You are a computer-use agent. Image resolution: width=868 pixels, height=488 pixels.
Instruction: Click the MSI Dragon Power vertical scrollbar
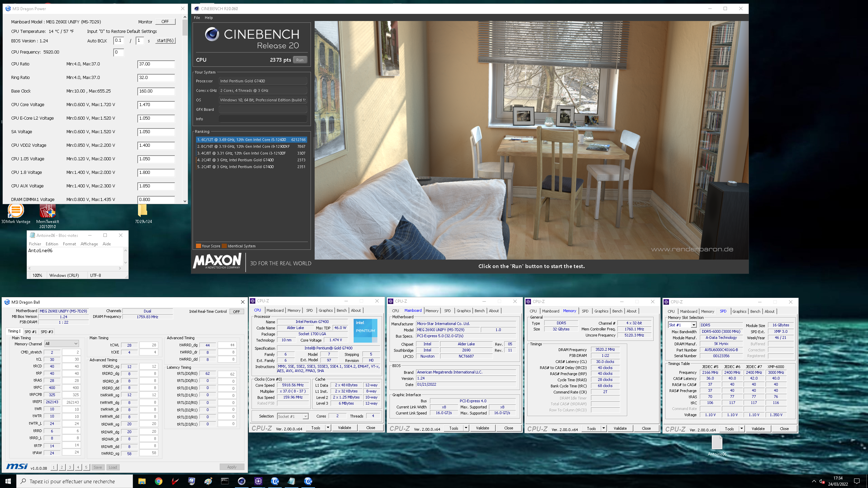pos(185,108)
